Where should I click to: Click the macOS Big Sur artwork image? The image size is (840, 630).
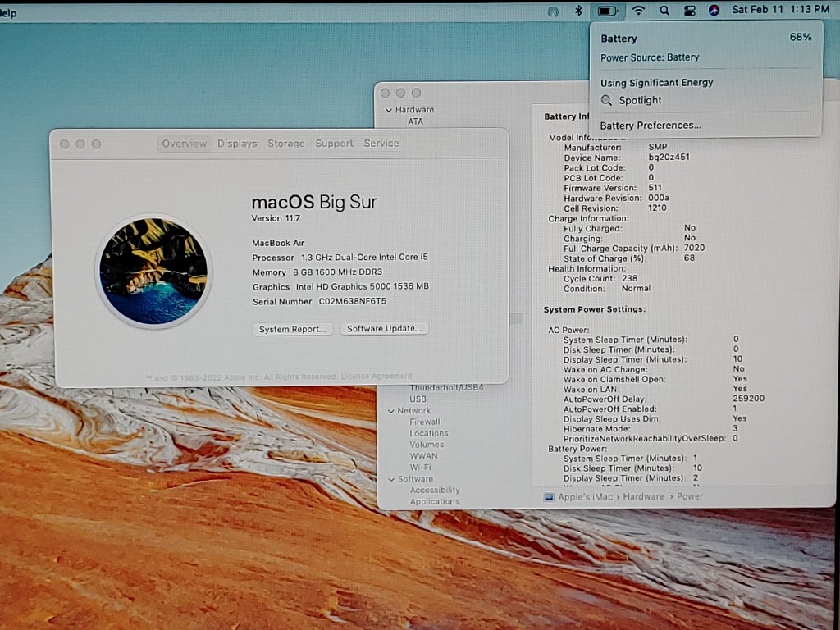(153, 271)
